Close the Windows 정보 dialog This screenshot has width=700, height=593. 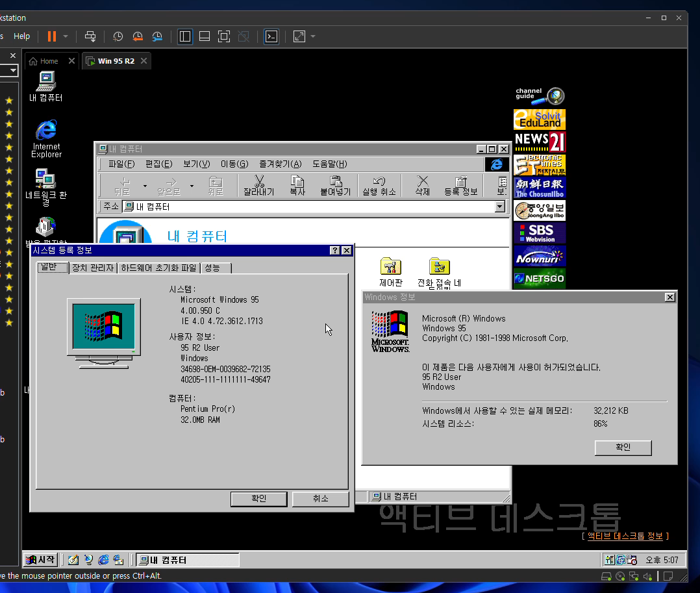[669, 297]
